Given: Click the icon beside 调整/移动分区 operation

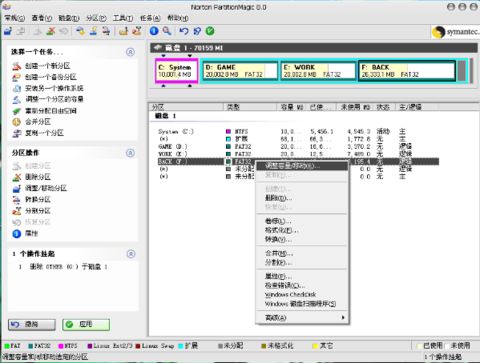Looking at the screenshot, I should [x=17, y=189].
